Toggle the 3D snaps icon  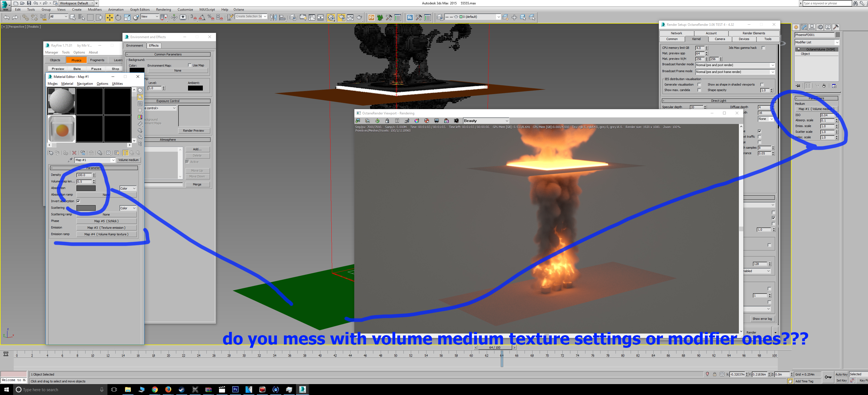tap(193, 17)
